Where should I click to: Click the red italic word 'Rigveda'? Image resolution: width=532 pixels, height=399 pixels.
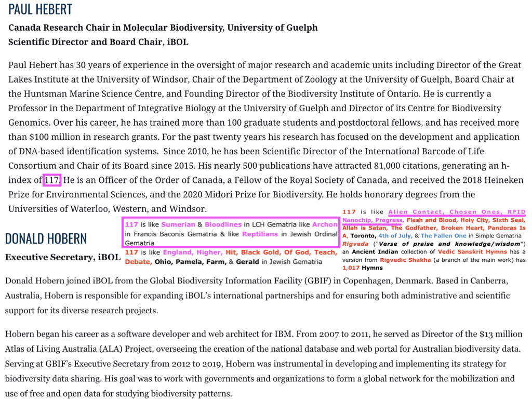[x=355, y=244]
